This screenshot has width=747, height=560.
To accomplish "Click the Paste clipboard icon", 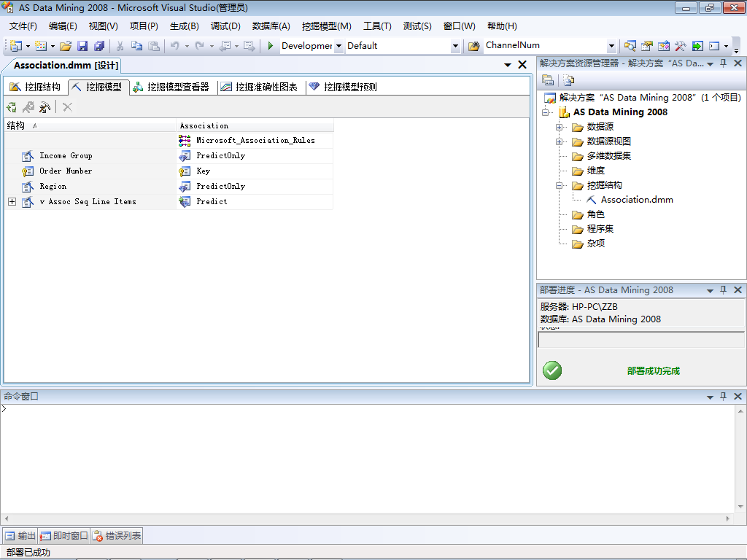I will [153, 46].
